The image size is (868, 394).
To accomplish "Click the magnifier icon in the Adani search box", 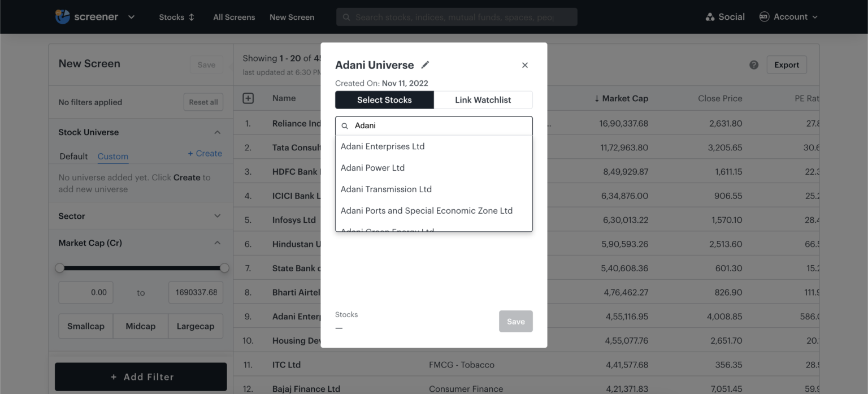I will 345,125.
